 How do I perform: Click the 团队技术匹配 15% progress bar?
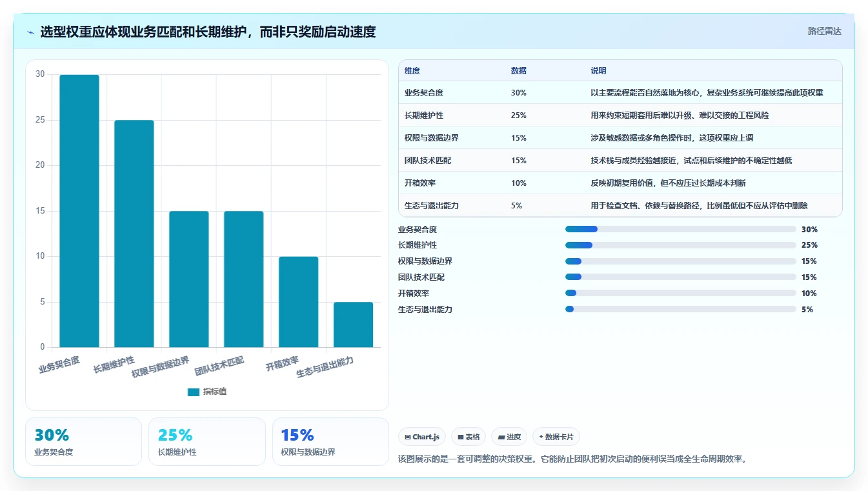(680, 277)
